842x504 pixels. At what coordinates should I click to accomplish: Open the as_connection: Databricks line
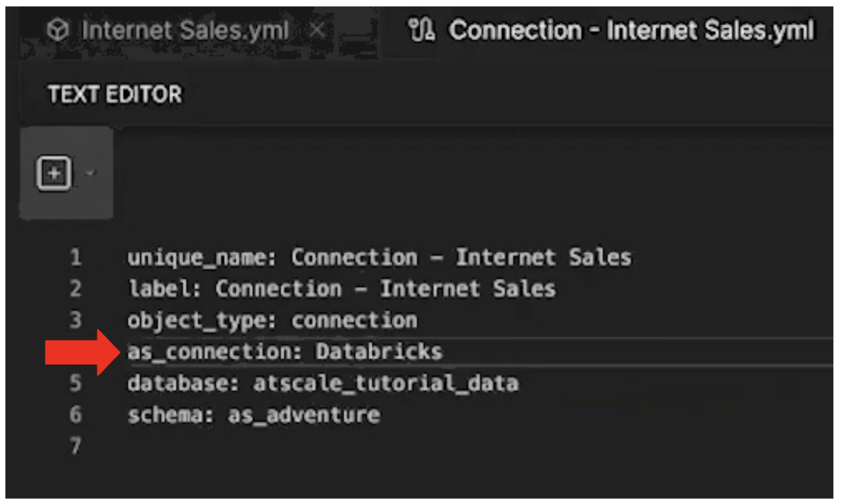pyautogui.click(x=285, y=351)
